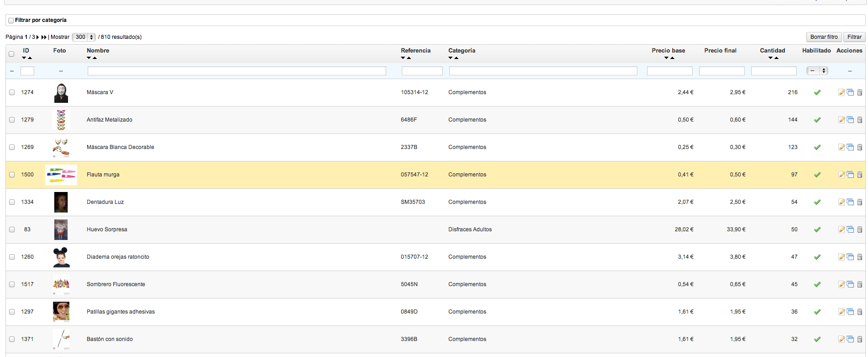
Task: Click the Borrar filtro button
Action: click(x=824, y=37)
